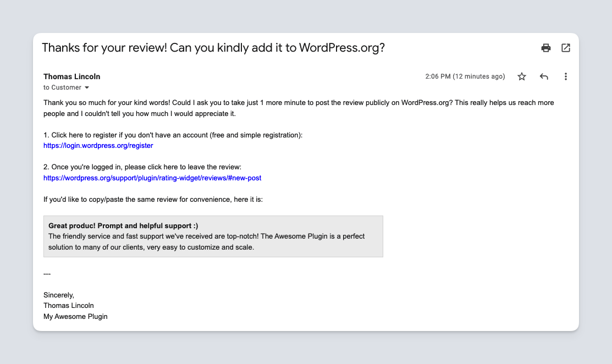Screen dimensions: 612x364
Task: Open the three-dot more options menu
Action: (x=565, y=77)
